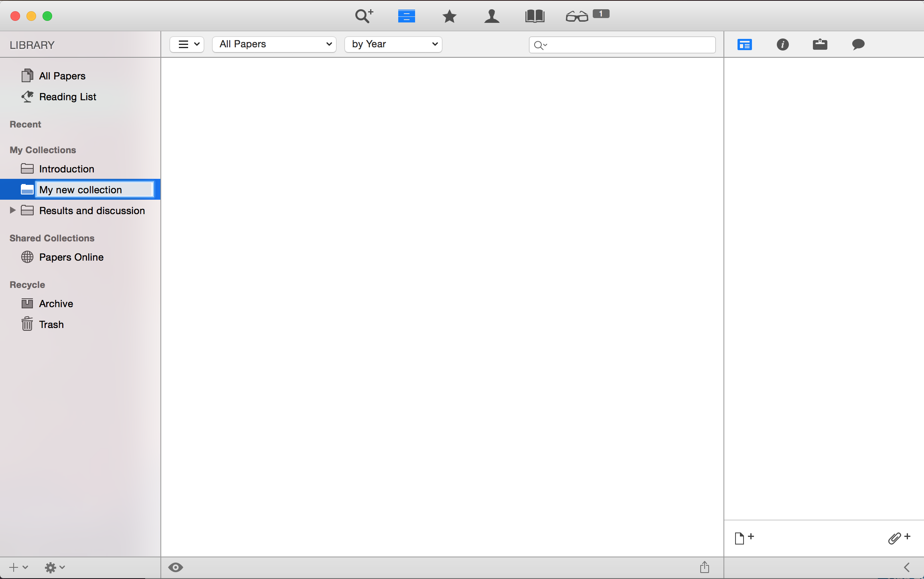This screenshot has height=579, width=924.
Task: Click the Recent section header
Action: click(25, 124)
